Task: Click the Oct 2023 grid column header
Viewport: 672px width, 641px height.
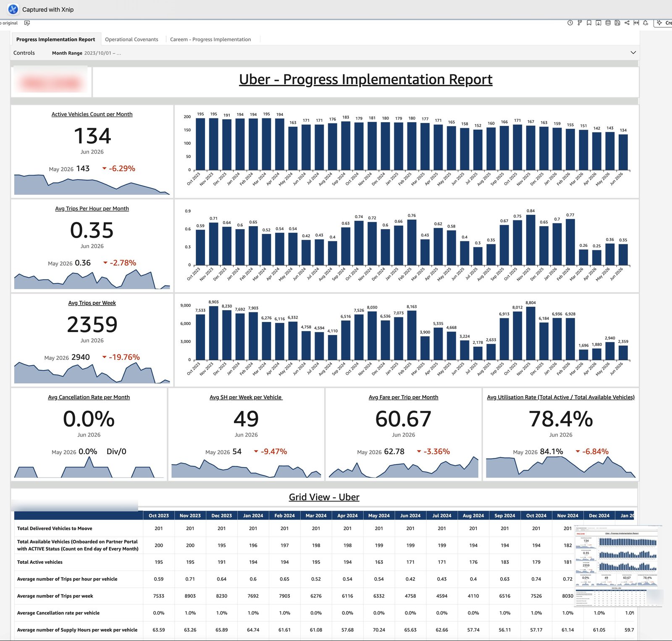Action: [x=159, y=515]
